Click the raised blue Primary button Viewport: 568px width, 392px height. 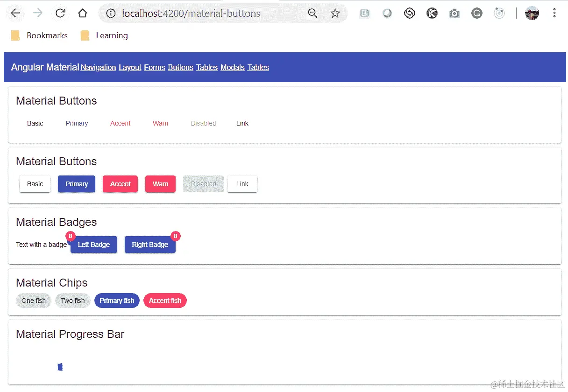coord(77,184)
